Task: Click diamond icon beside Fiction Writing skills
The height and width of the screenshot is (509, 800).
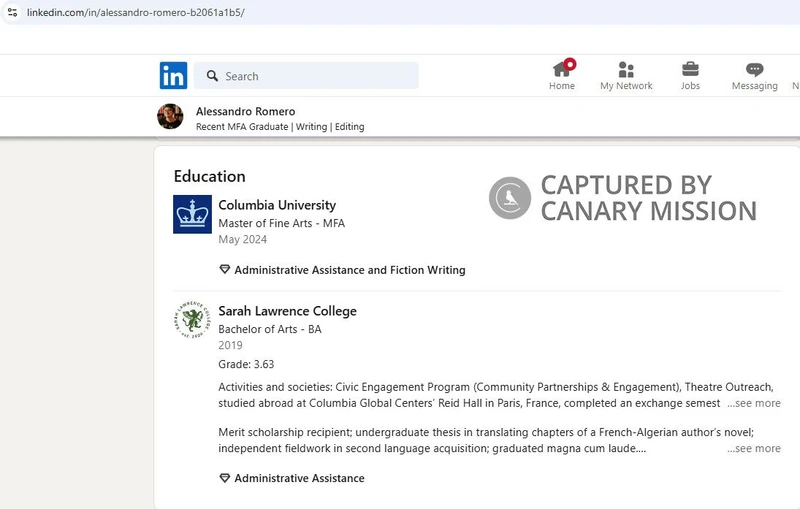Action: coord(224,270)
